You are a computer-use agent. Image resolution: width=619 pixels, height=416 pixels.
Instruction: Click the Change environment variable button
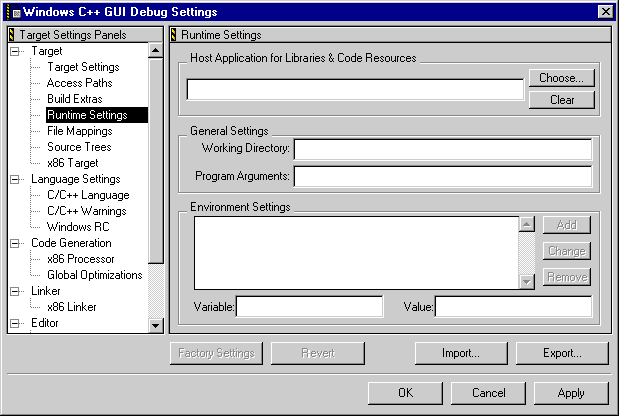567,251
